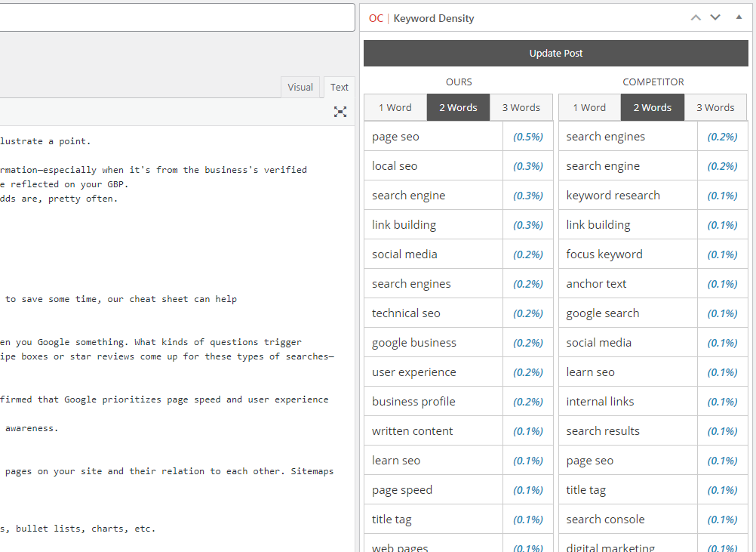The width and height of the screenshot is (756, 552).
Task: Click the distraction-free fullscreen editor icon
Action: coord(340,112)
